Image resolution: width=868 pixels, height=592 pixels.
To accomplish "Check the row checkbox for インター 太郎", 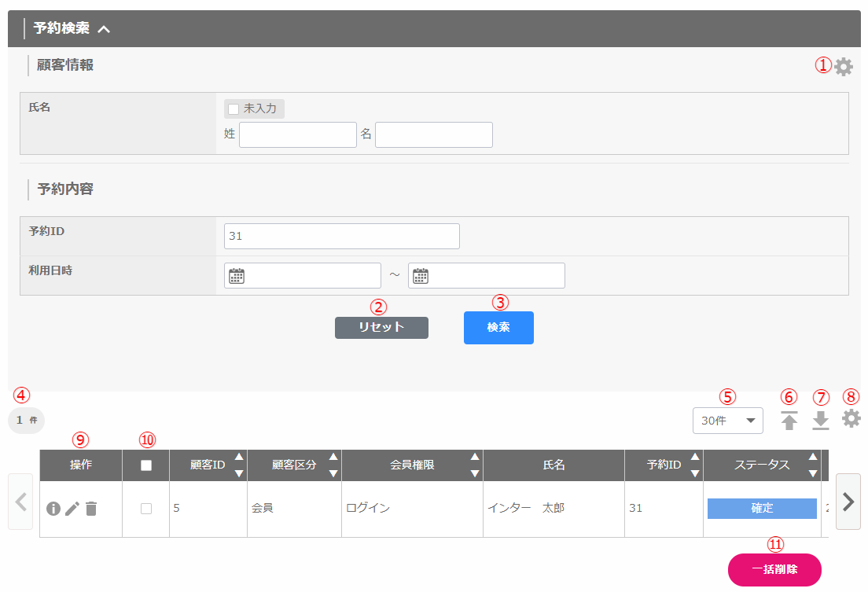I will coord(145,509).
